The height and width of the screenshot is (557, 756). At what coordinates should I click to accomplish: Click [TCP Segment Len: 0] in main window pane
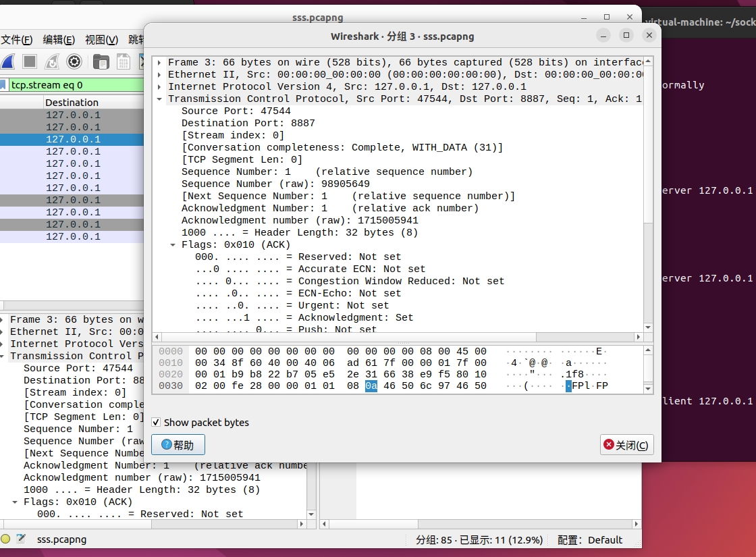coord(84,417)
